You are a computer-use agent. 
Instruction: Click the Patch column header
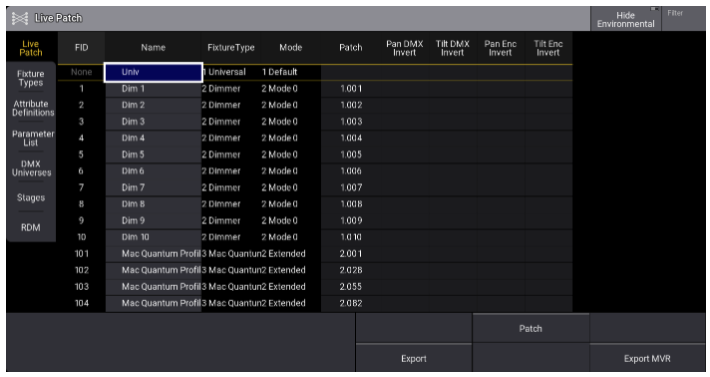point(350,48)
